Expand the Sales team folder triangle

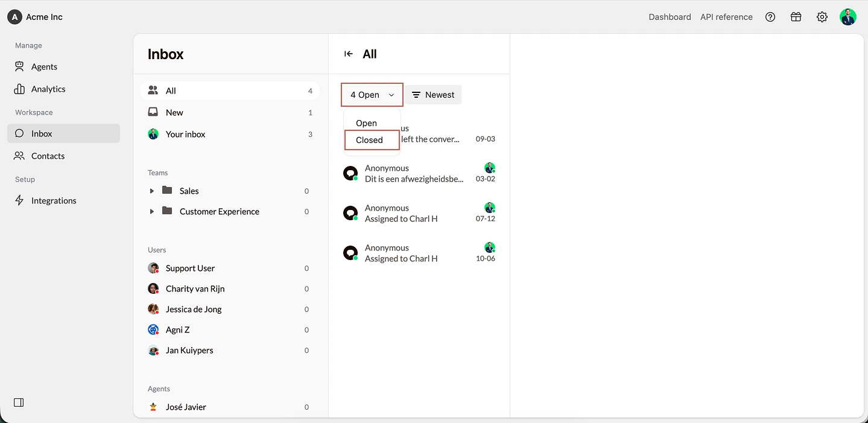point(152,191)
